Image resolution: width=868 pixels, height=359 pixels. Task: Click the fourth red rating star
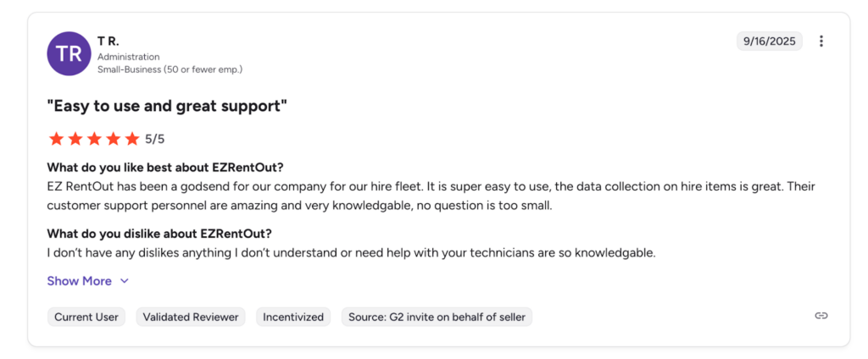[x=113, y=139]
